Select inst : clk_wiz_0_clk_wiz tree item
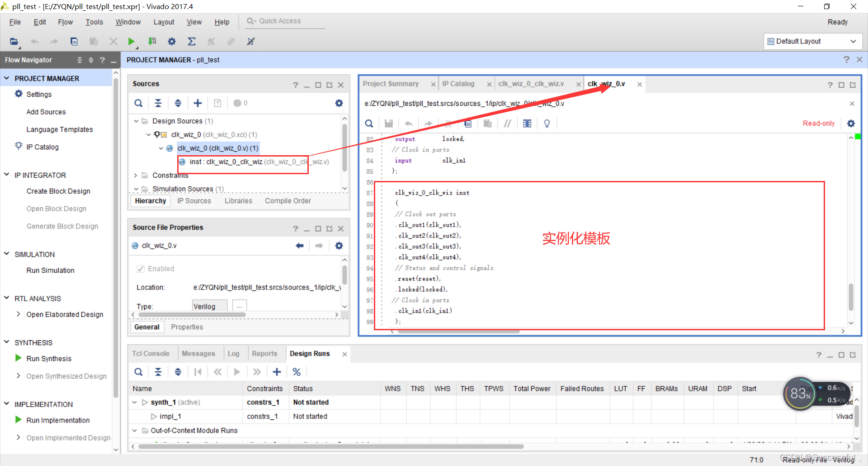Screen dimensions: 868x466 pos(259,162)
